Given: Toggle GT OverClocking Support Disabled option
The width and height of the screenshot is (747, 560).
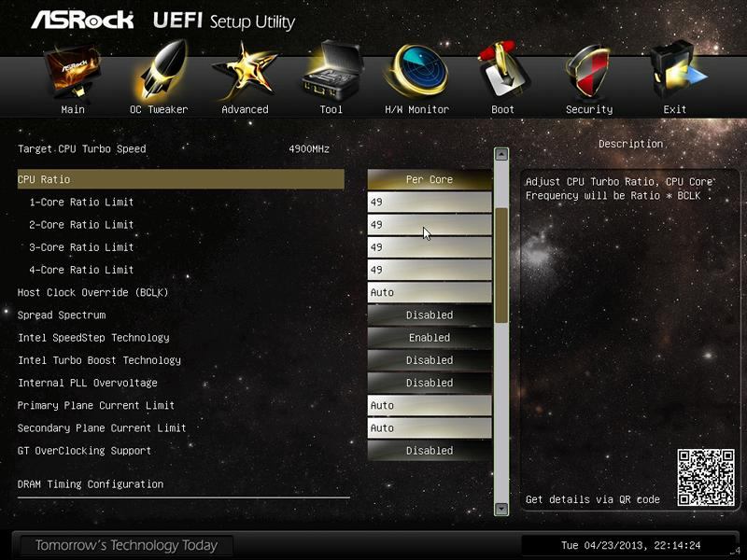Looking at the screenshot, I should coord(430,451).
